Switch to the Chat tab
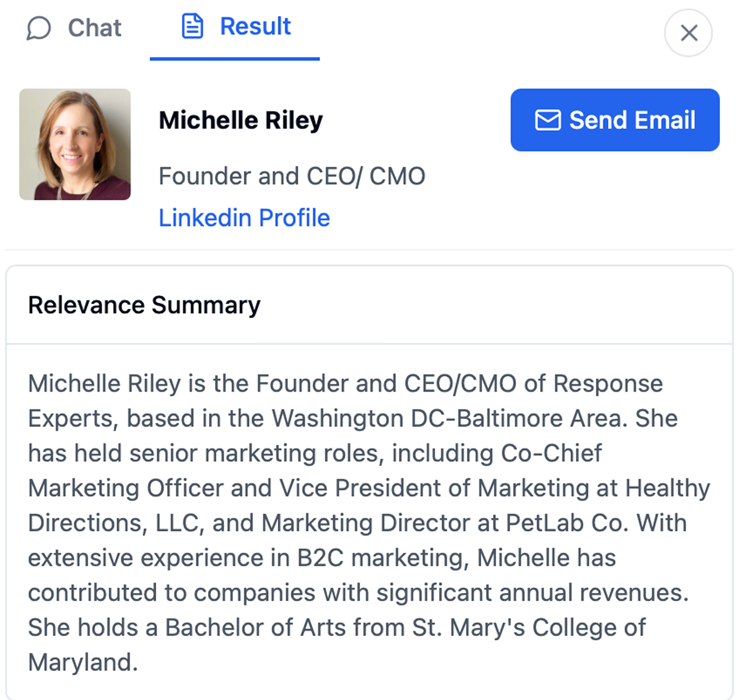Image resolution: width=739 pixels, height=700 pixels. (x=94, y=28)
